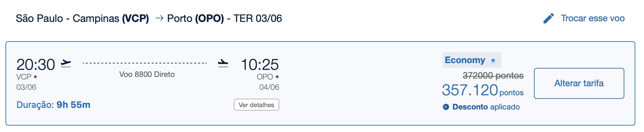The width and height of the screenshot is (644, 132).
Task: Click the São Paulo - Campinas (VCP) heading
Action: [82, 18]
